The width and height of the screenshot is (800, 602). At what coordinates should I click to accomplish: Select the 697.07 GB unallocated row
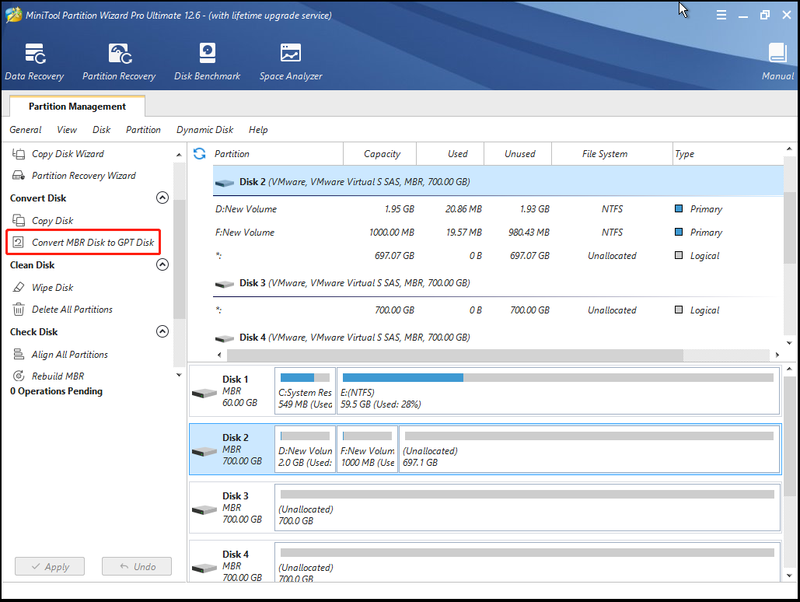point(498,256)
